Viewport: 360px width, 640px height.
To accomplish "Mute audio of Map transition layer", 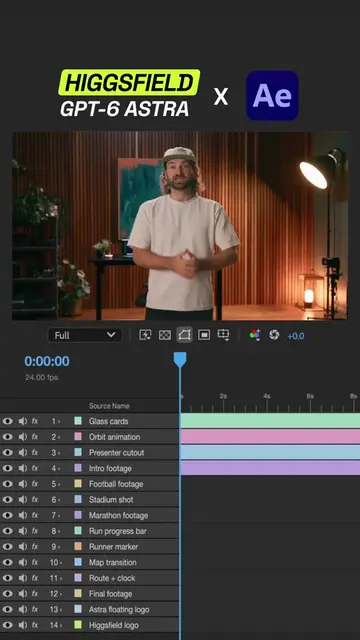I will point(23,562).
